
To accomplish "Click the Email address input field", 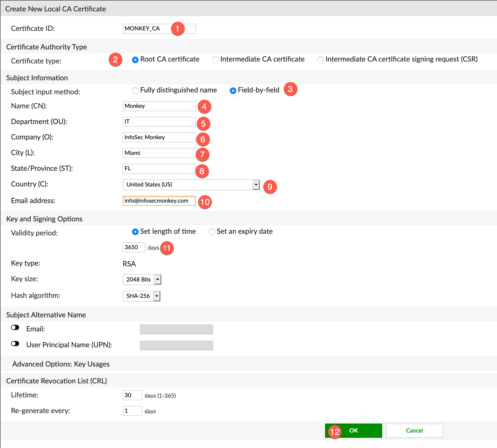I will coord(159,201).
